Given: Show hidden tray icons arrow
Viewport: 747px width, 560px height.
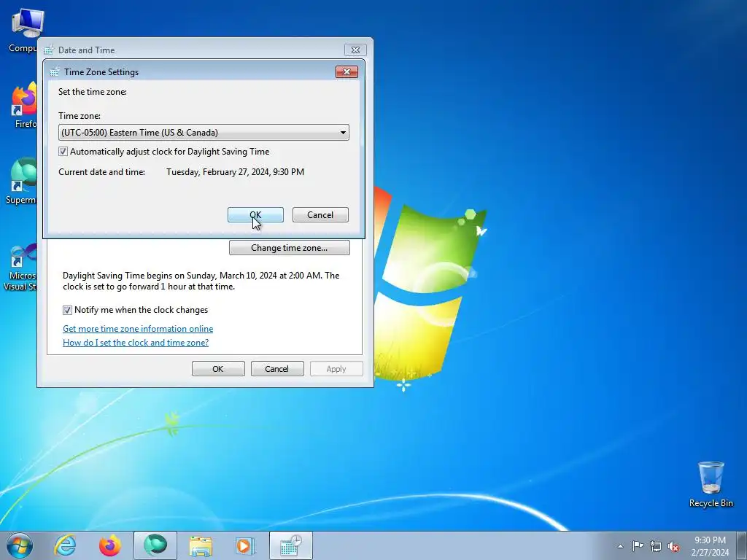Looking at the screenshot, I should [620, 546].
